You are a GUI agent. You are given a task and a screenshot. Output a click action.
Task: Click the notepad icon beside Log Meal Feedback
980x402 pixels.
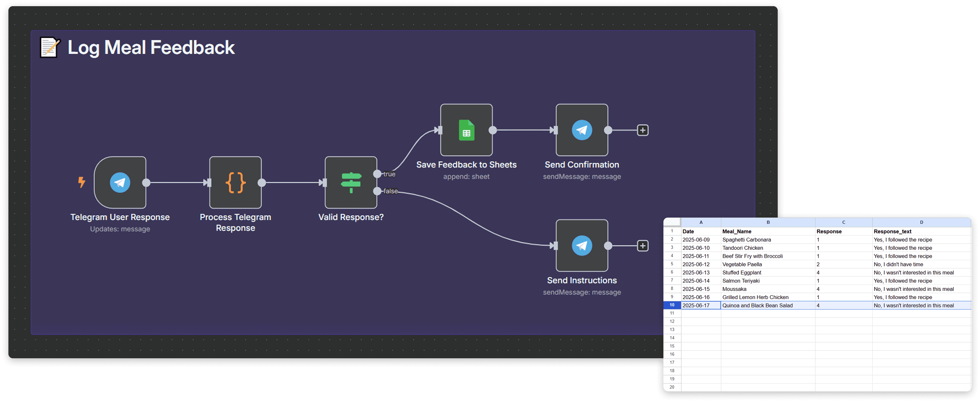(50, 48)
